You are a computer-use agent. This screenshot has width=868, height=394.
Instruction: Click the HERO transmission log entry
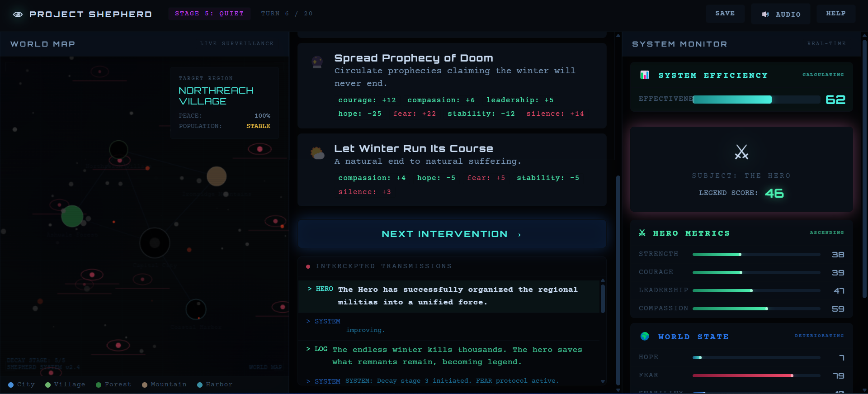pos(448,296)
